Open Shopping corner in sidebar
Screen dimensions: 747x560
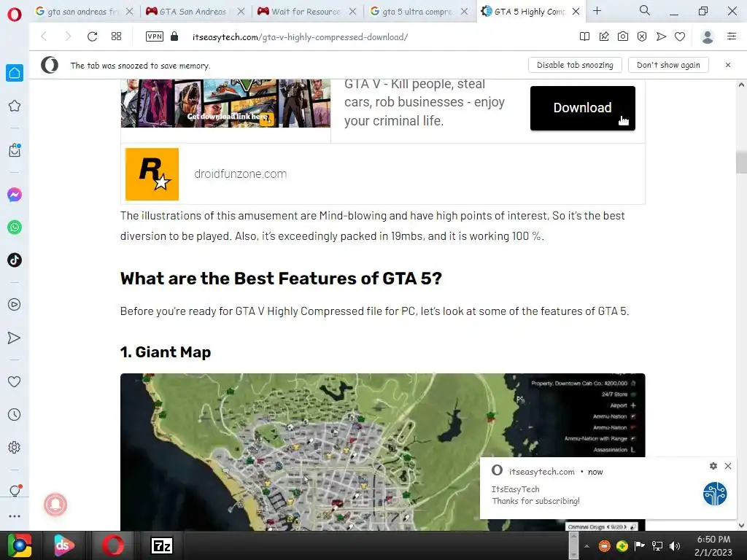pyautogui.click(x=15, y=150)
